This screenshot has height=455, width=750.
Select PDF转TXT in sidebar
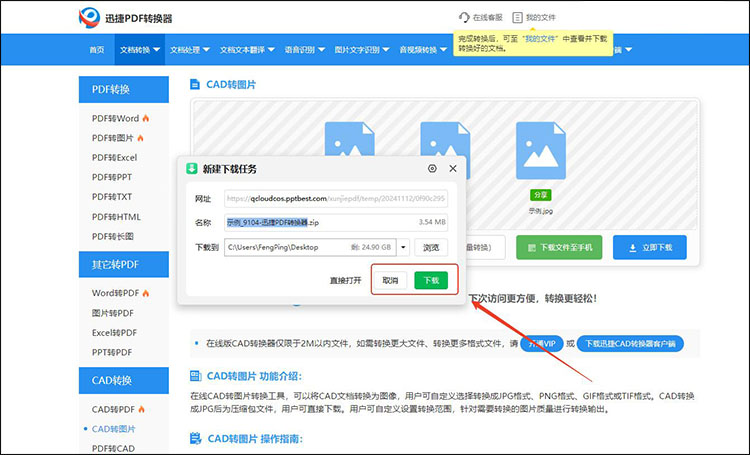coord(112,197)
